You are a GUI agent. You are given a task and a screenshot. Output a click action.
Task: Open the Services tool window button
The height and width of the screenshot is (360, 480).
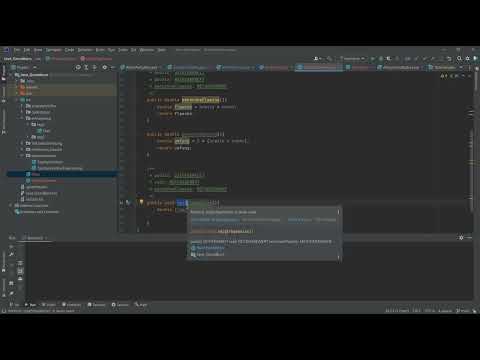click(x=120, y=305)
